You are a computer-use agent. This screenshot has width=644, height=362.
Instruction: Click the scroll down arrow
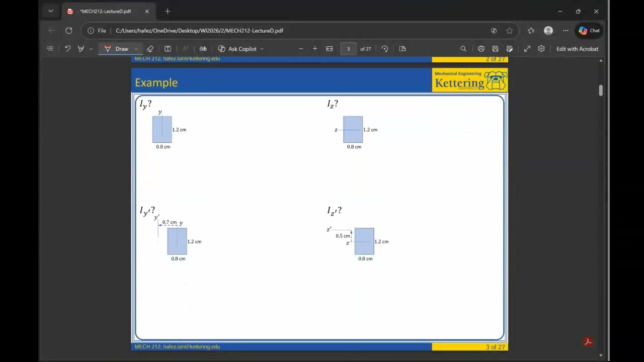point(601,355)
